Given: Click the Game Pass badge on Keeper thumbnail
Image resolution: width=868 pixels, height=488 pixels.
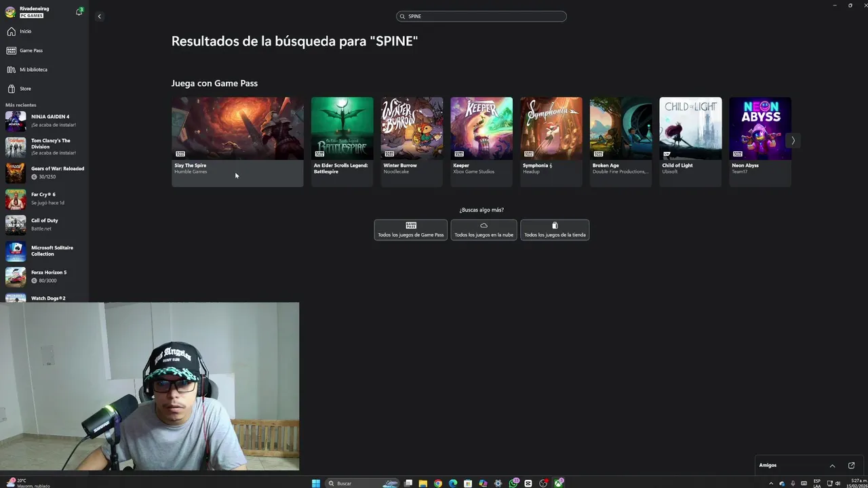Looking at the screenshot, I should (x=459, y=154).
